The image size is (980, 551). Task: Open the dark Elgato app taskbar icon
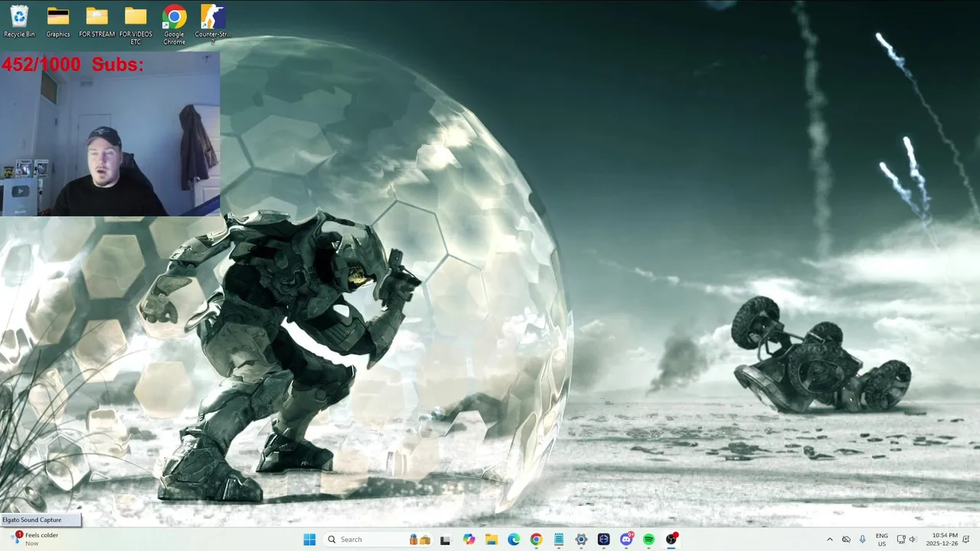point(603,540)
